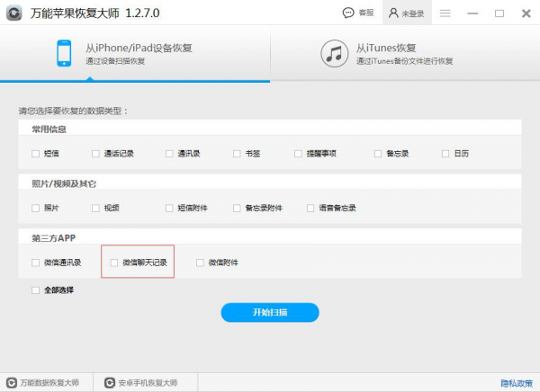Click the title 万能苹果恢复大师 1.2.7.0
The height and width of the screenshot is (392, 540).
click(x=94, y=13)
